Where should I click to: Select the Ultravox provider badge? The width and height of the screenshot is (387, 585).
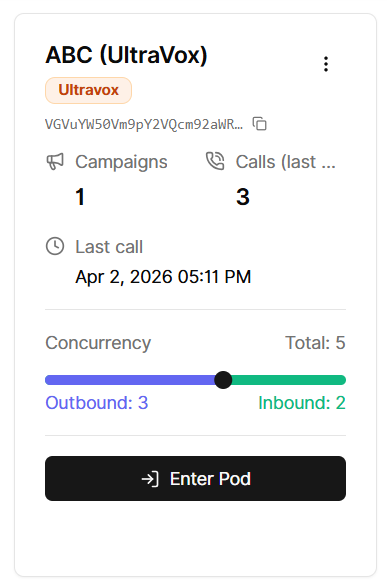click(88, 90)
